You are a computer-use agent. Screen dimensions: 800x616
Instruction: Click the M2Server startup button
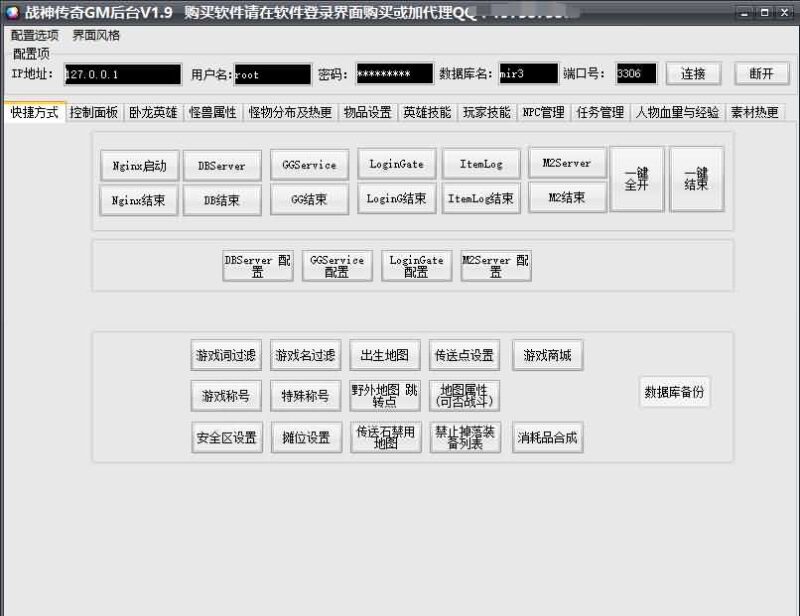pos(567,165)
